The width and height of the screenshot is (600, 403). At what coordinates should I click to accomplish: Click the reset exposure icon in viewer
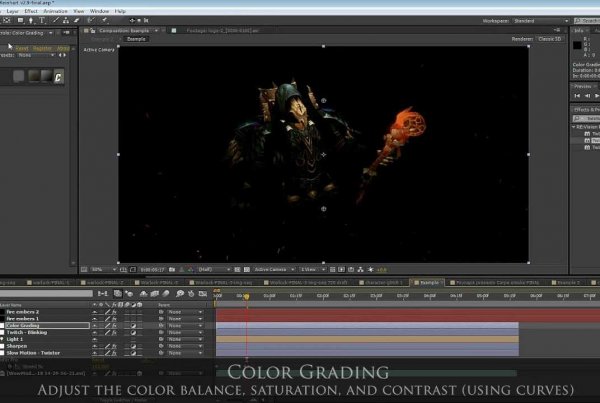(x=370, y=270)
